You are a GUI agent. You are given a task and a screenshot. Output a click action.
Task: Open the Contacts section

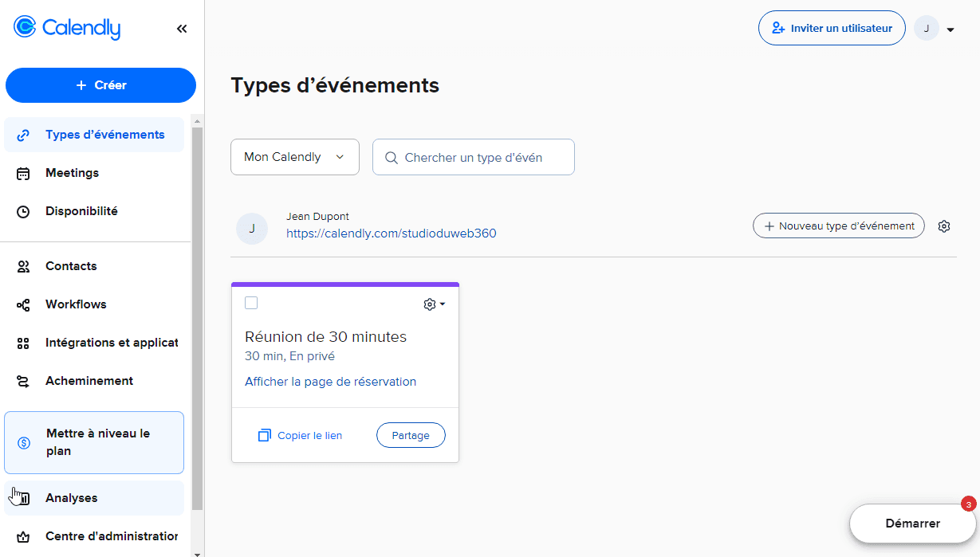[x=70, y=265]
